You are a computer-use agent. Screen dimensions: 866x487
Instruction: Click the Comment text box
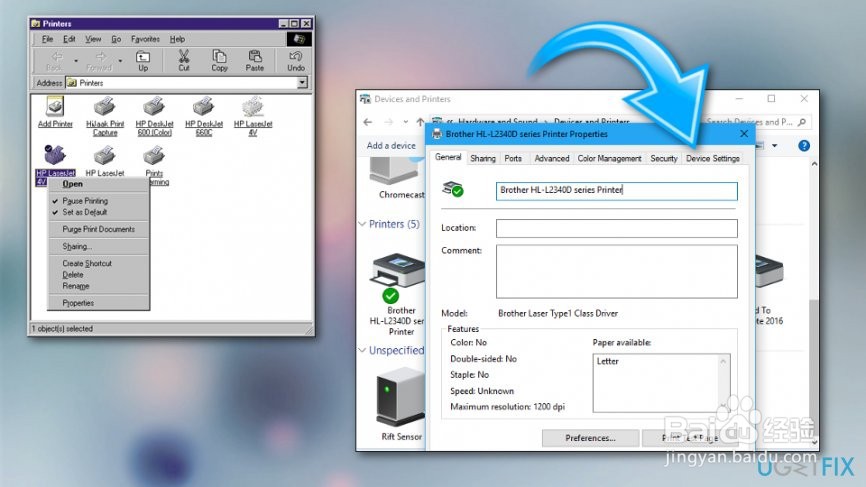(x=616, y=272)
